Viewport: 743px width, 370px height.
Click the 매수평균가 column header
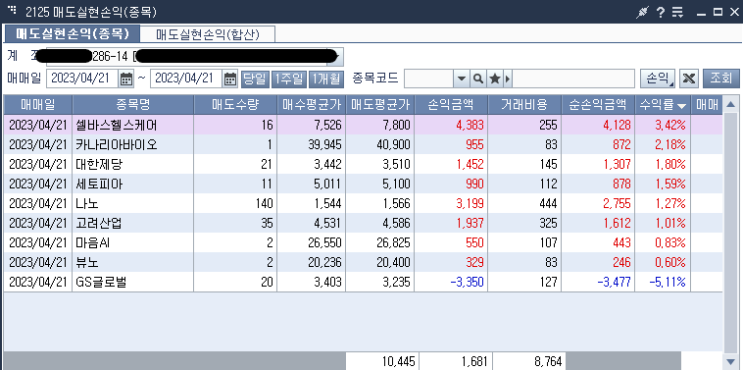point(311,105)
